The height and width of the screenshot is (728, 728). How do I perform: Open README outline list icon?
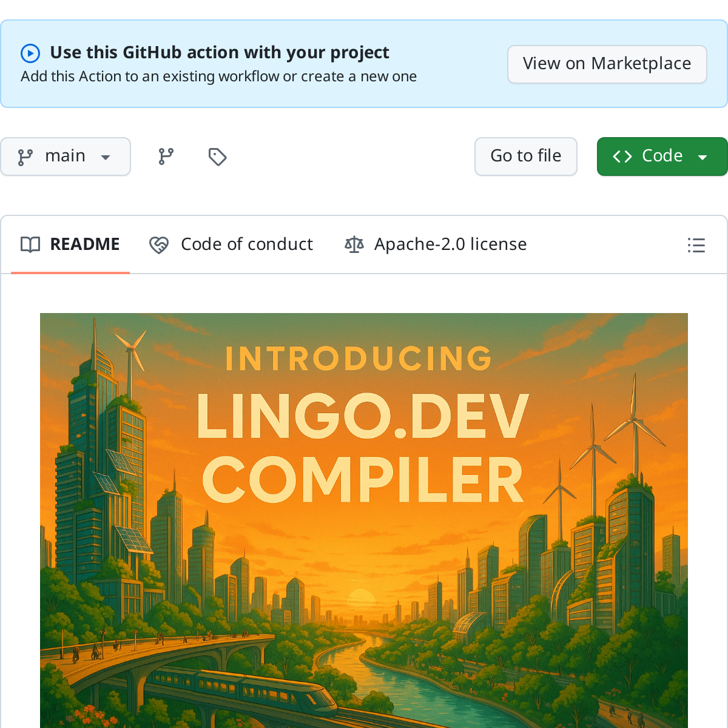696,245
